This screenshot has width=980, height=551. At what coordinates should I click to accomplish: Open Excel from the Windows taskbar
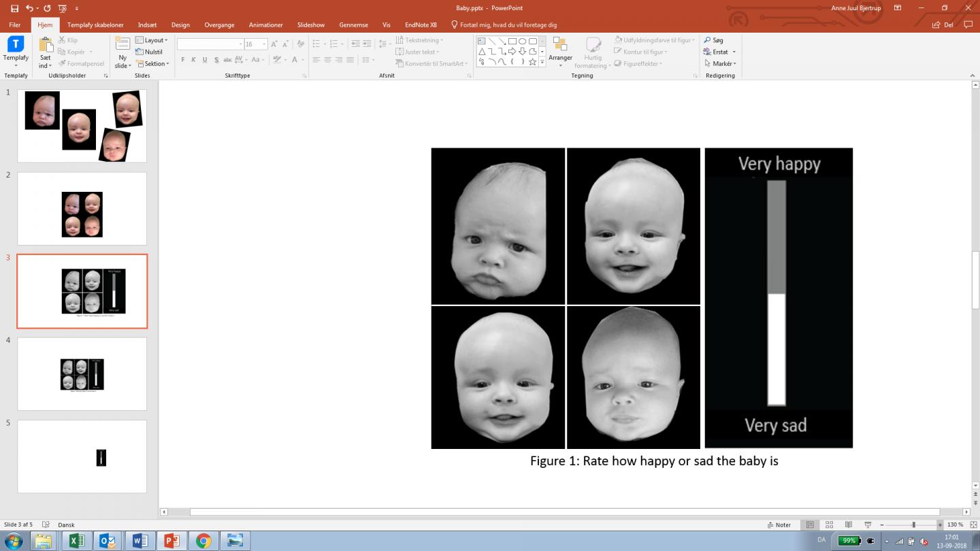point(77,541)
